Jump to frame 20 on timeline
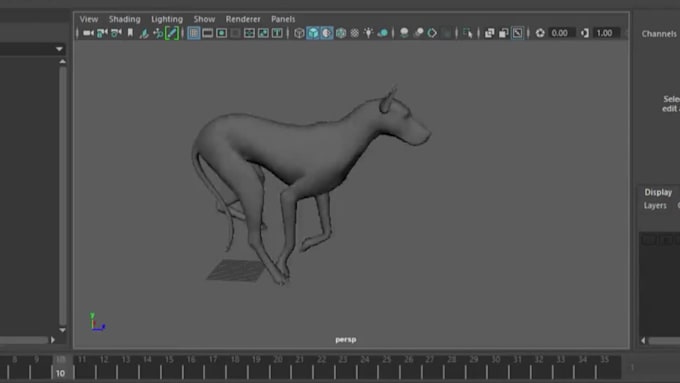The width and height of the screenshot is (680, 383). (278, 360)
